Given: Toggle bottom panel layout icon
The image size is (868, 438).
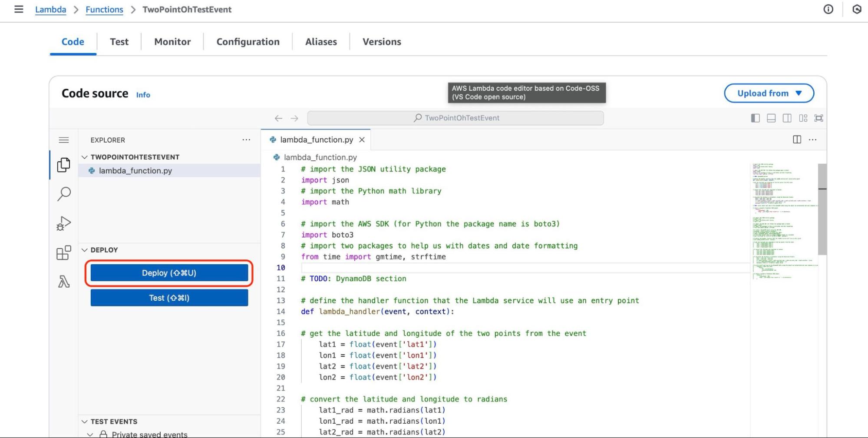Looking at the screenshot, I should (x=771, y=118).
